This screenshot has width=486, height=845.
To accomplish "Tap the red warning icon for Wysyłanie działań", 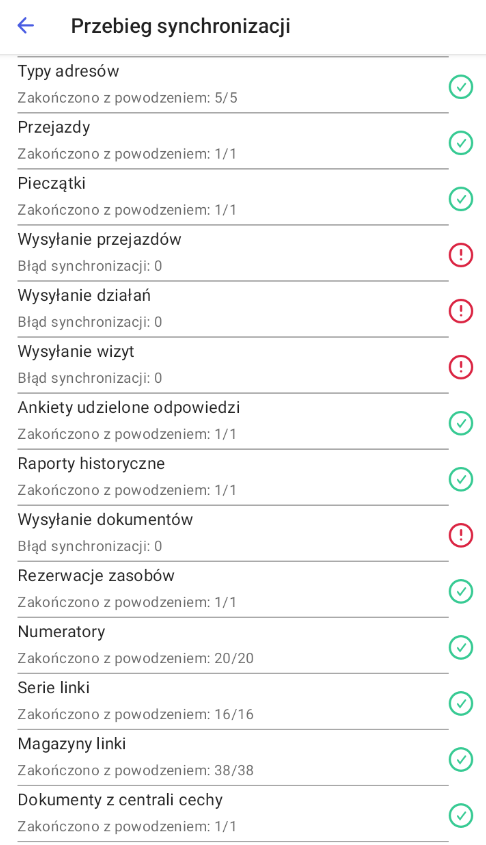I will pyautogui.click(x=461, y=310).
